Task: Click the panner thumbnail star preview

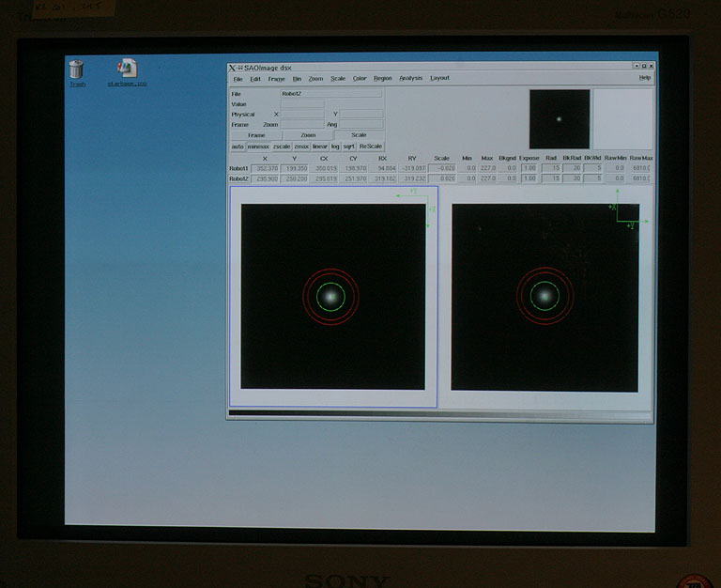Action: click(x=560, y=119)
